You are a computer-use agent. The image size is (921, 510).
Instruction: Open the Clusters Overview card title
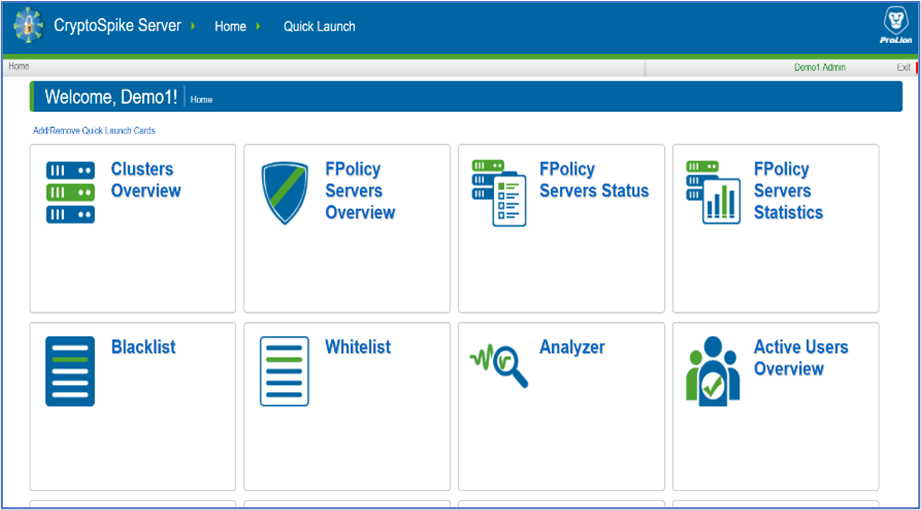click(146, 180)
